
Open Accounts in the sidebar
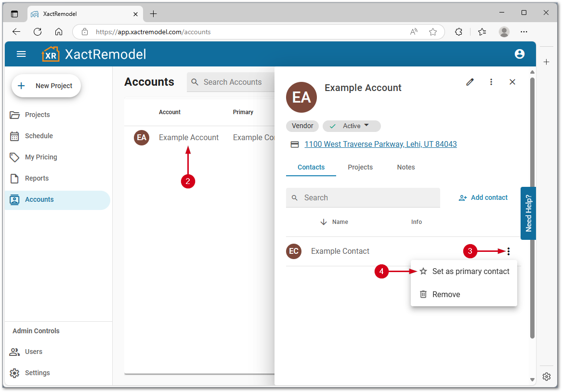57,200
